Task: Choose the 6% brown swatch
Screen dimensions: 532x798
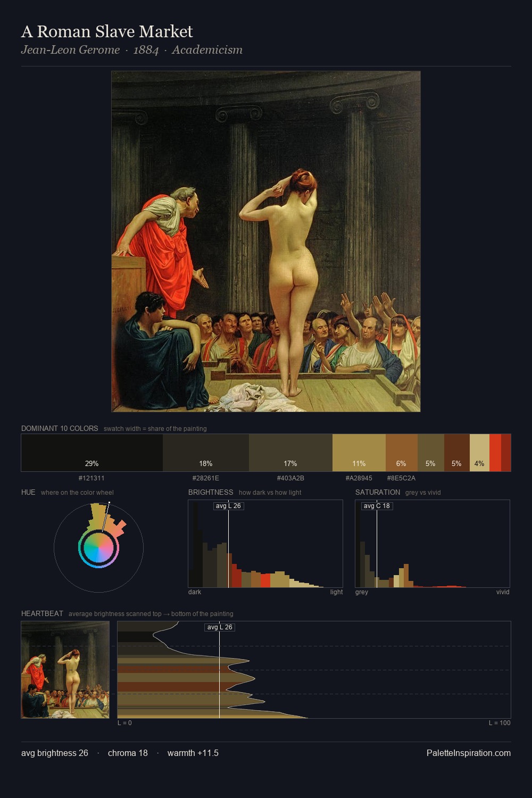Action: click(402, 453)
